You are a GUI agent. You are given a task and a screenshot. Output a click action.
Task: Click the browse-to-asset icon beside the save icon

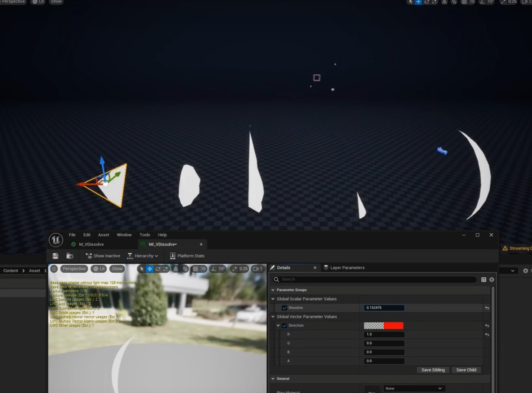(70, 256)
